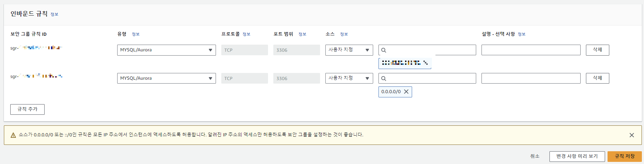Expand the second rule's MYSQL/Aurora type dropdown

click(166, 78)
